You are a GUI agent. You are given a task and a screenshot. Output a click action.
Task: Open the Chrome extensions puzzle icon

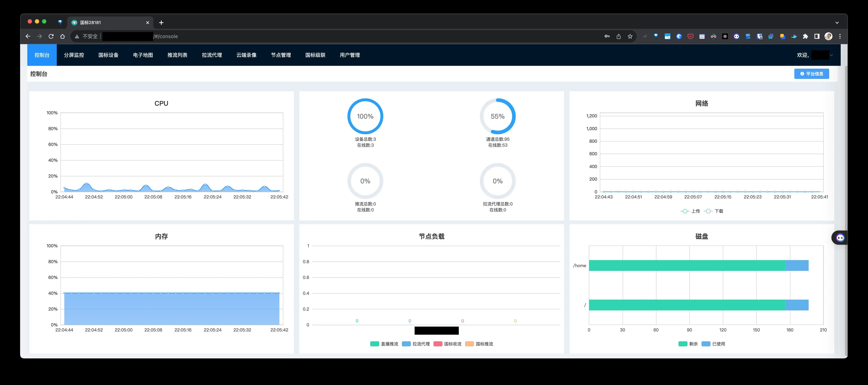(x=805, y=36)
